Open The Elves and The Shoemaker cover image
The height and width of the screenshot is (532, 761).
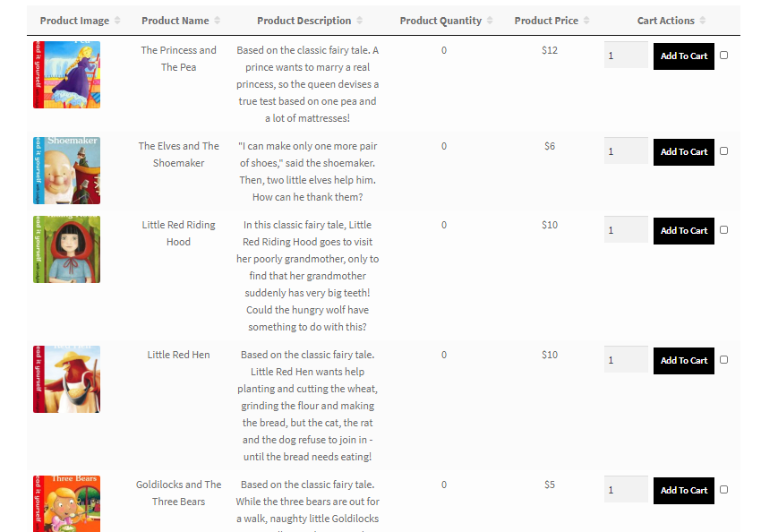point(66,170)
